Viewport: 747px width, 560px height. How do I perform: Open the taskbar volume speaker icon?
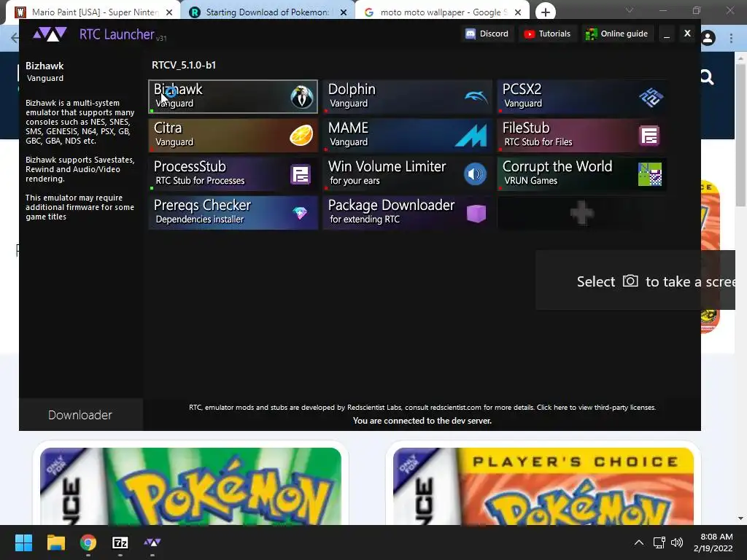[x=677, y=542]
